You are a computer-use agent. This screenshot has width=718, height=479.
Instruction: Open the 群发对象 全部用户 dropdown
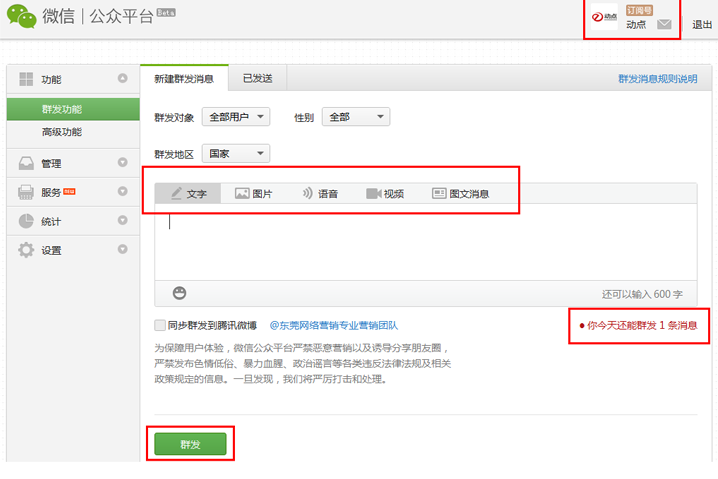(236, 117)
